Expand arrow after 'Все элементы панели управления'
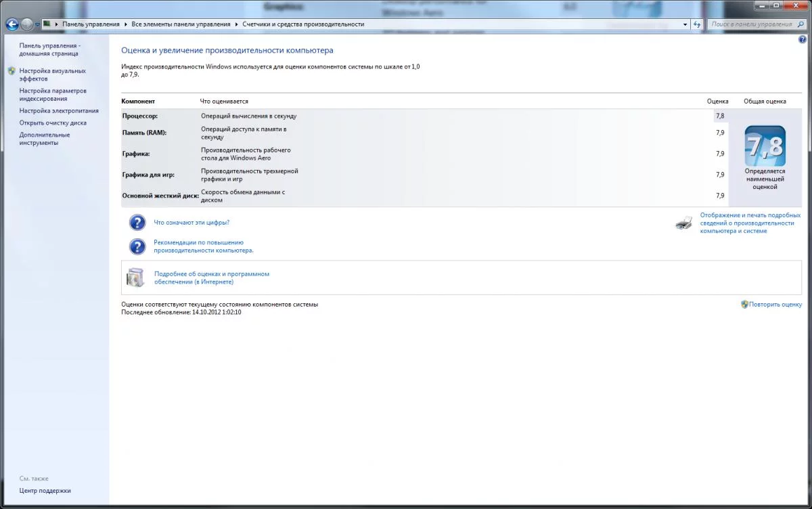 pyautogui.click(x=236, y=24)
